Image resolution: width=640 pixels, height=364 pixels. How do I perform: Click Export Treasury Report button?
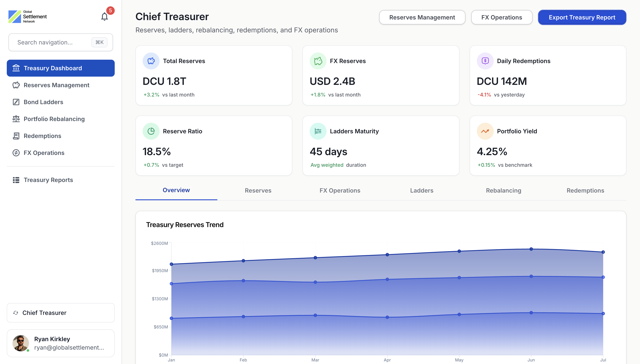582,17
